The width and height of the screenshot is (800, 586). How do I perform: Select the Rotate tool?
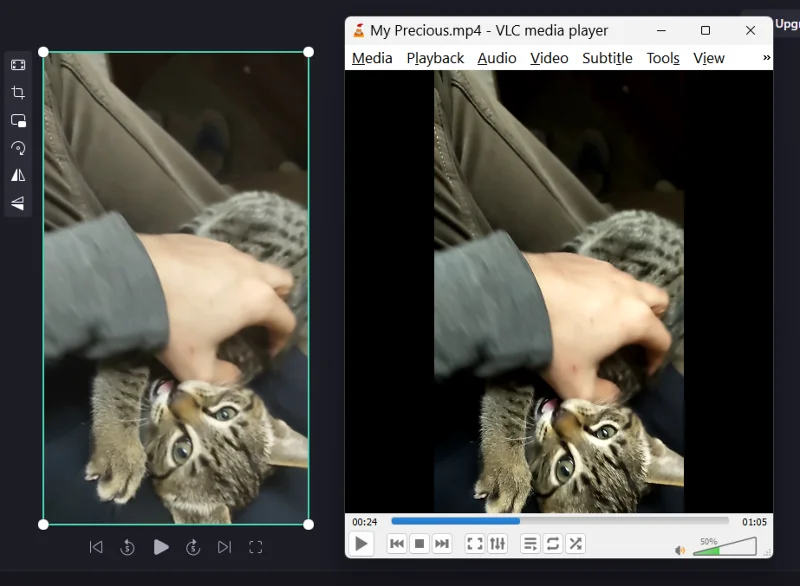pyautogui.click(x=17, y=148)
